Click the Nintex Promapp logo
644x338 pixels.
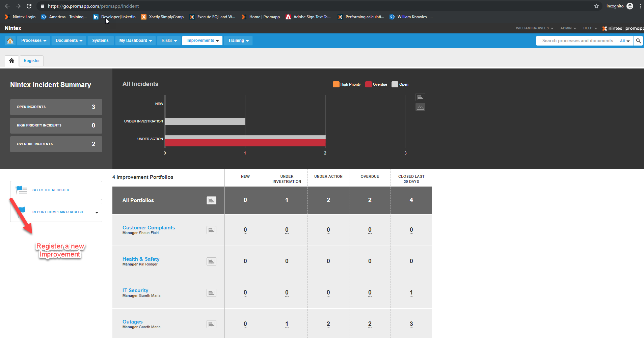pos(623,28)
